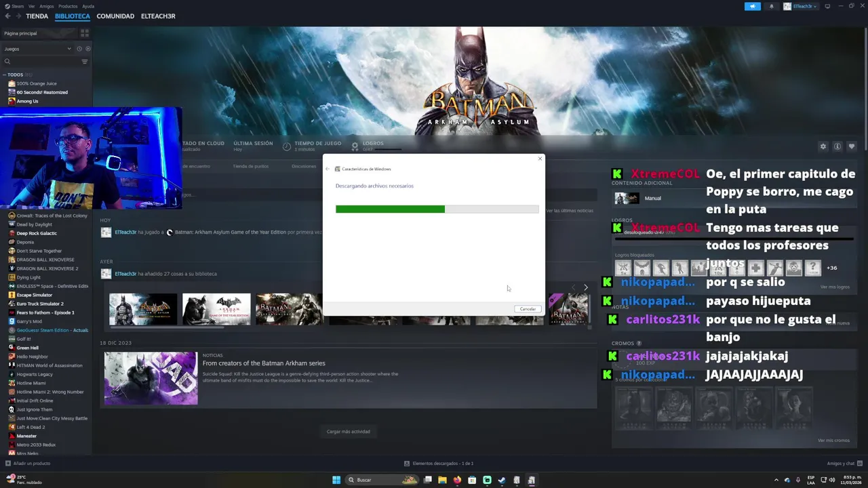Select the BIBLIOTECA tab
868x488 pixels.
point(72,16)
